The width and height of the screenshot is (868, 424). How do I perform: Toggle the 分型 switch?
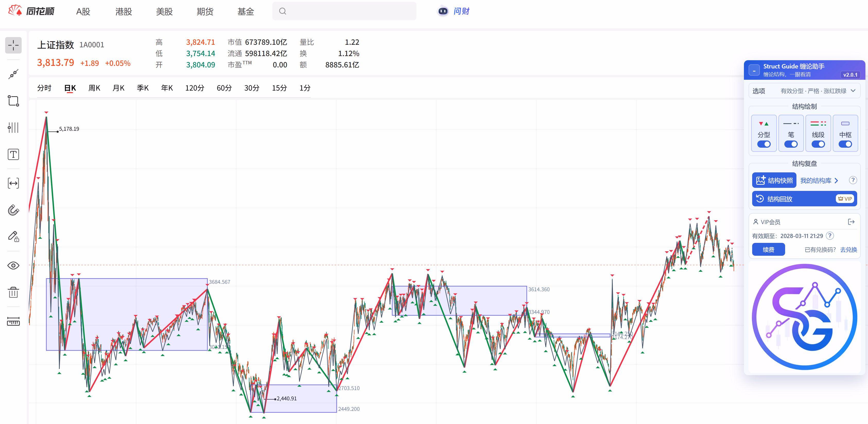tap(764, 144)
